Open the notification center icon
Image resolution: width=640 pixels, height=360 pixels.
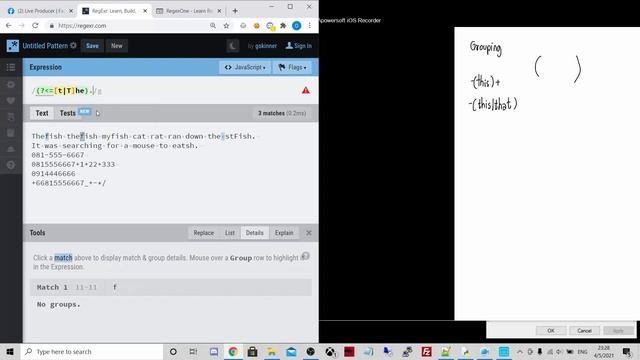627,351
